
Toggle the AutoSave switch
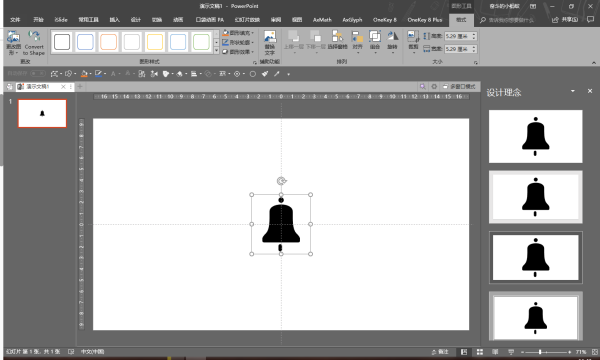point(38,73)
